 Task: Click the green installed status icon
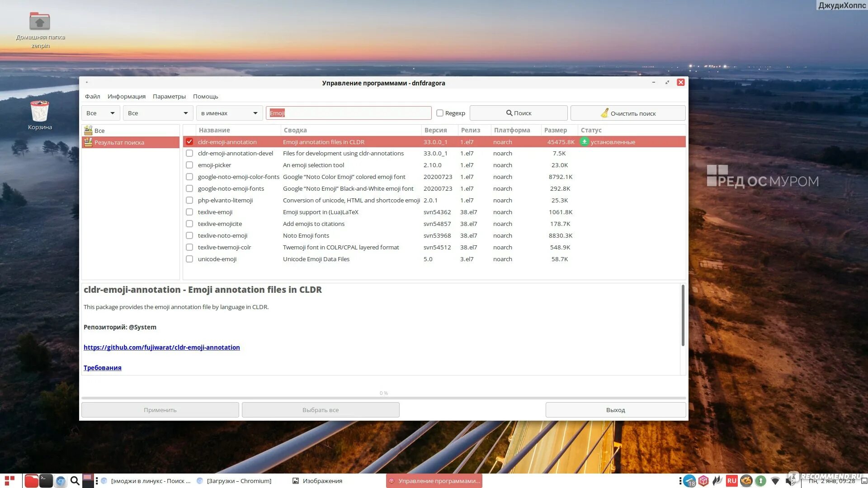tap(584, 142)
